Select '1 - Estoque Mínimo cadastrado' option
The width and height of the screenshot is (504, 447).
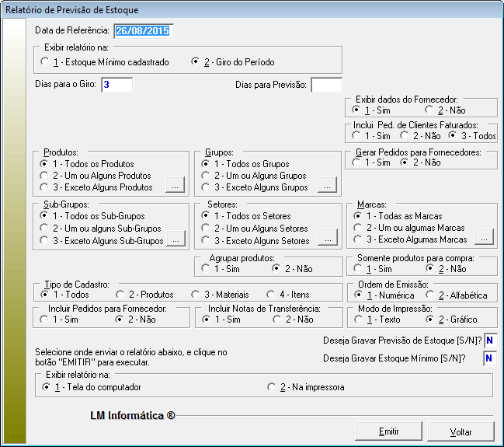[x=47, y=62]
